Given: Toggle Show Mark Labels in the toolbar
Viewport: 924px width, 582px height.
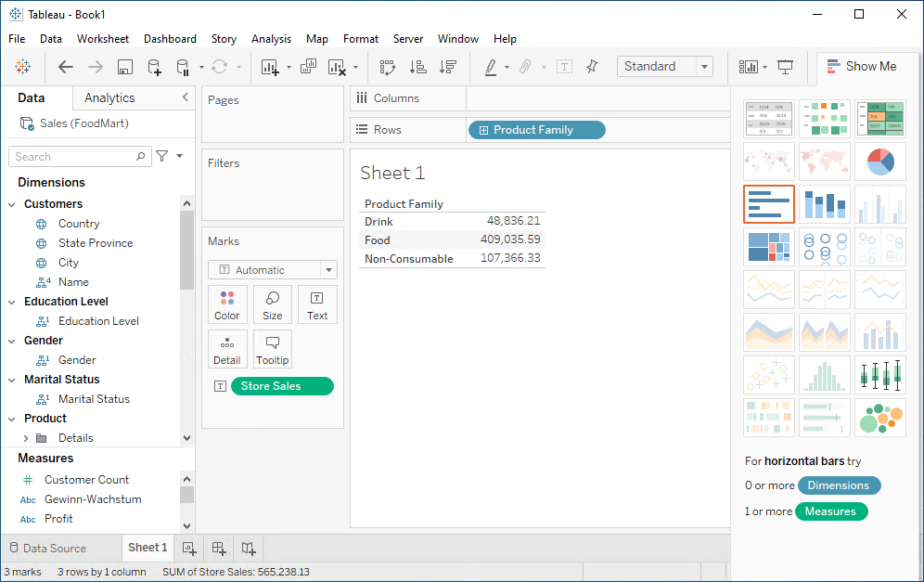Looking at the screenshot, I should point(565,67).
